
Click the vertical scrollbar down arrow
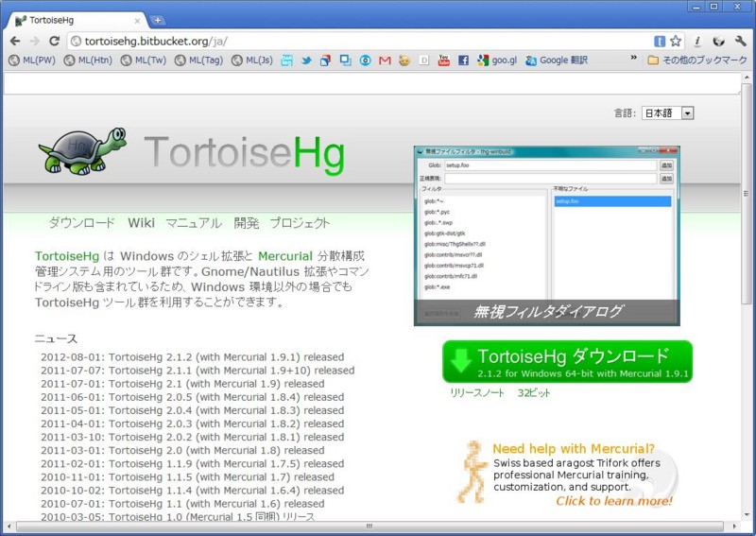747,515
